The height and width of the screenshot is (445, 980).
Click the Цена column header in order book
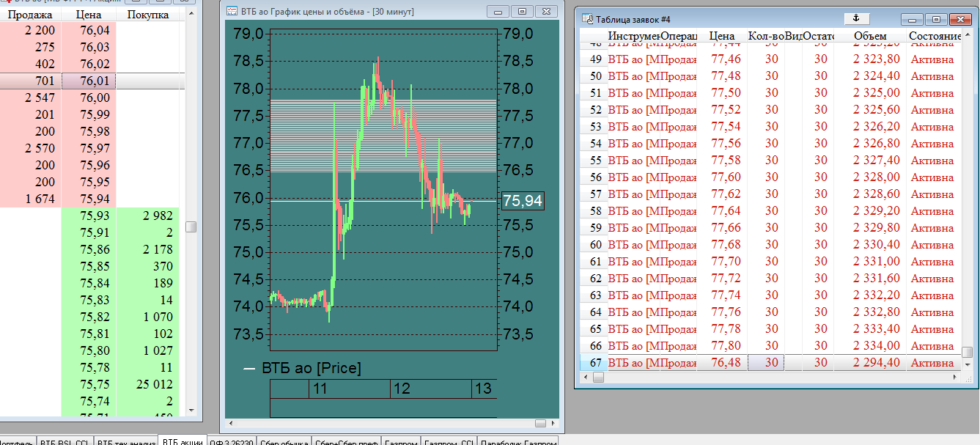pos(89,15)
